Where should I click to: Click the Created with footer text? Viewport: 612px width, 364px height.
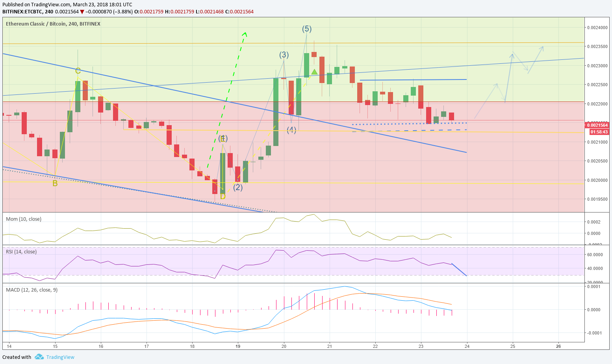click(x=17, y=357)
